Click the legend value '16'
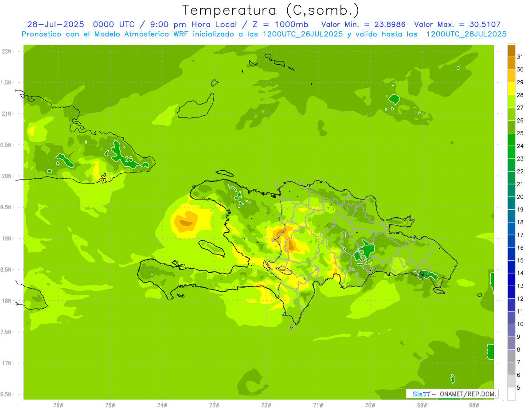The image size is (532, 411). click(x=520, y=247)
